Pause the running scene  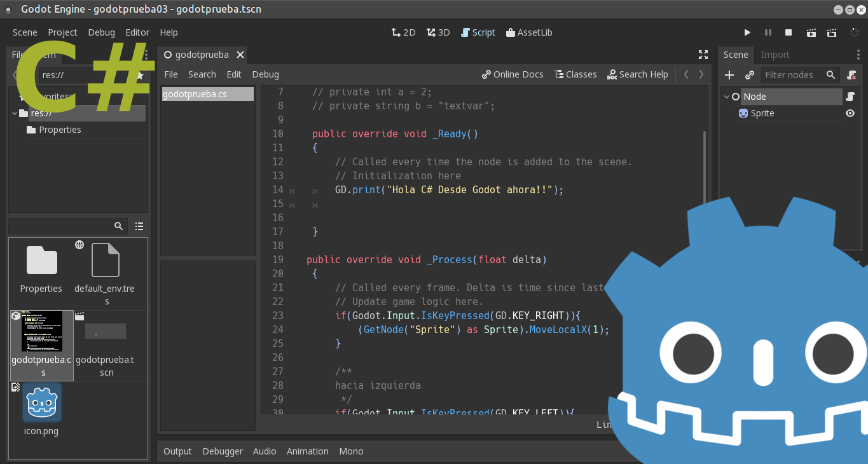click(x=768, y=32)
